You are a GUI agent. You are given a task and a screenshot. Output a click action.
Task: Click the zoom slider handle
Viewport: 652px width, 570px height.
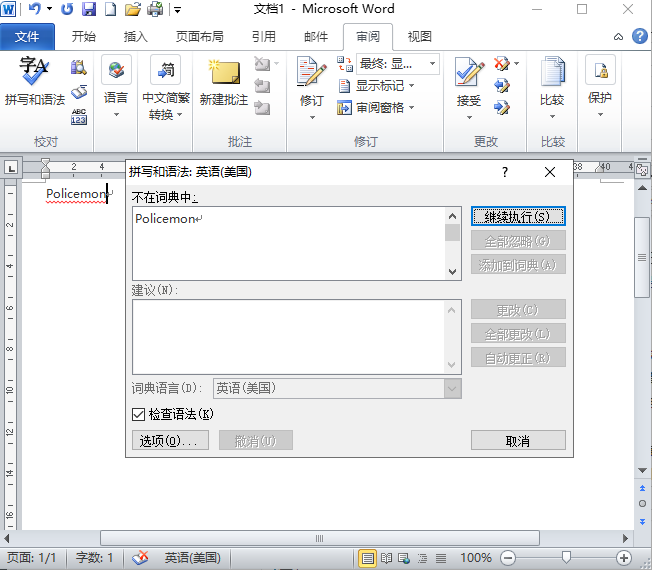point(566,557)
